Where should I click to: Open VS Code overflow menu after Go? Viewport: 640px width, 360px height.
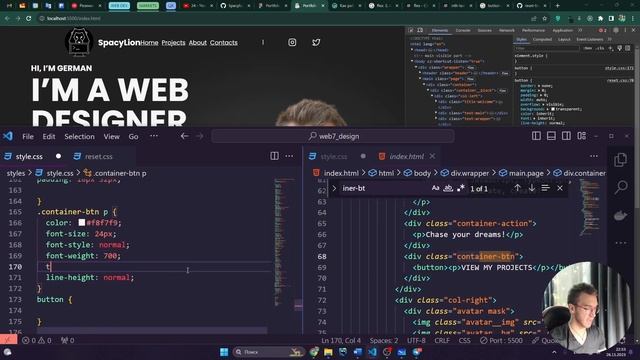[x=154, y=136]
